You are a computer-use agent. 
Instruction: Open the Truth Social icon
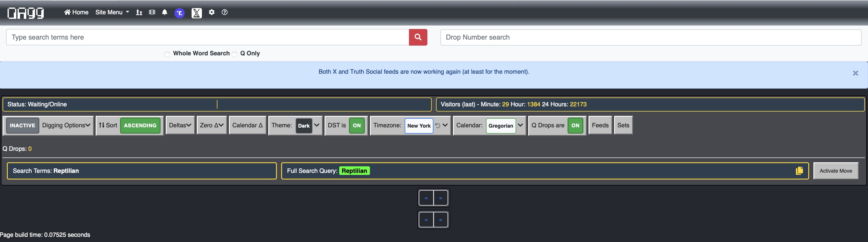coord(179,13)
